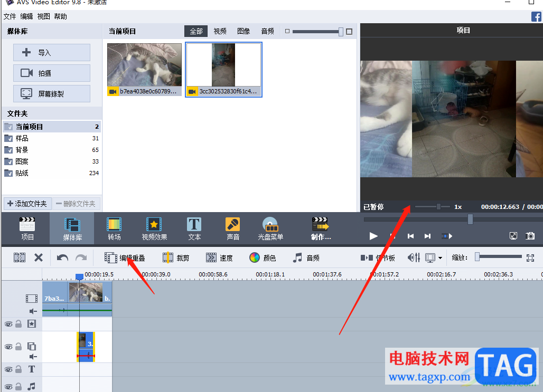Take a snapshot with the camera icon

point(530,236)
